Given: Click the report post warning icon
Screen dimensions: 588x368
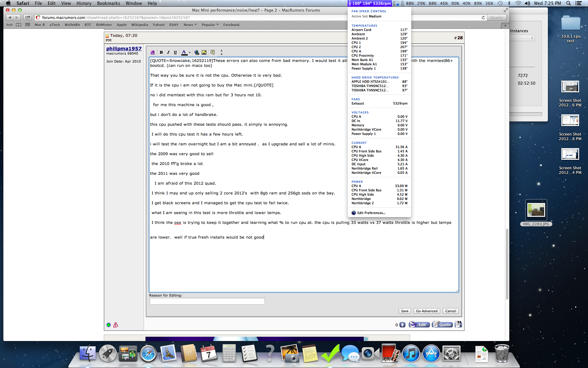Looking at the screenshot, I should [x=116, y=325].
